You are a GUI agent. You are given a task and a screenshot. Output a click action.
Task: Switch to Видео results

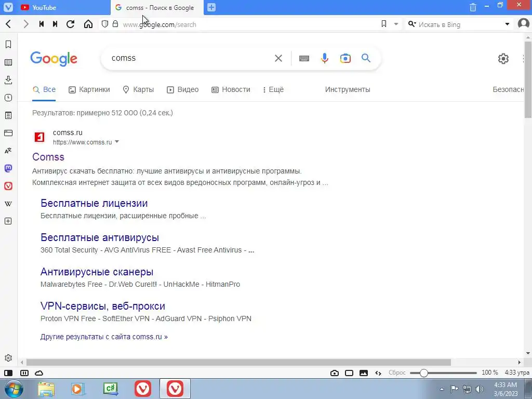point(182,89)
